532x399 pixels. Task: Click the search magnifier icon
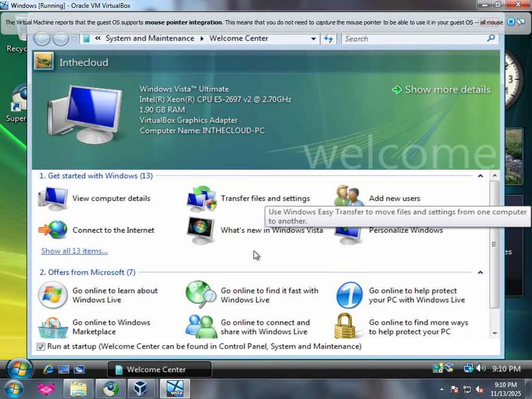coord(490,38)
